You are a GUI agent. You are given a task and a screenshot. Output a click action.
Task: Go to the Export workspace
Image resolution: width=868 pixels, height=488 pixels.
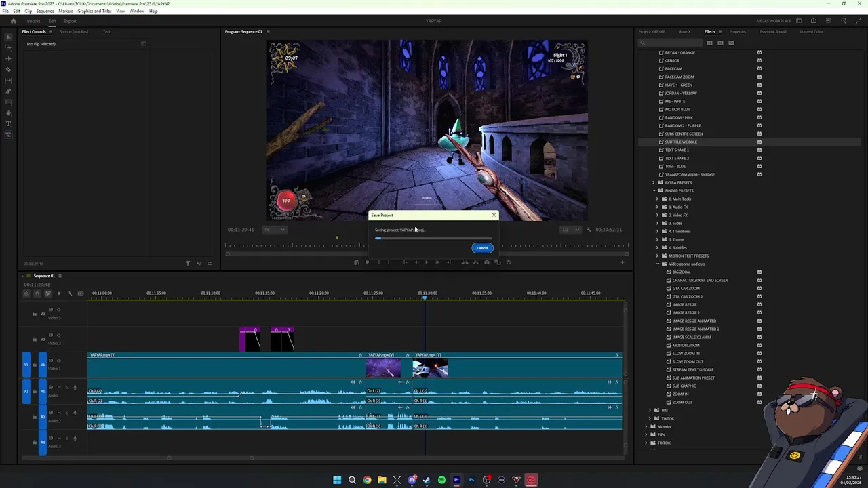coord(71,21)
